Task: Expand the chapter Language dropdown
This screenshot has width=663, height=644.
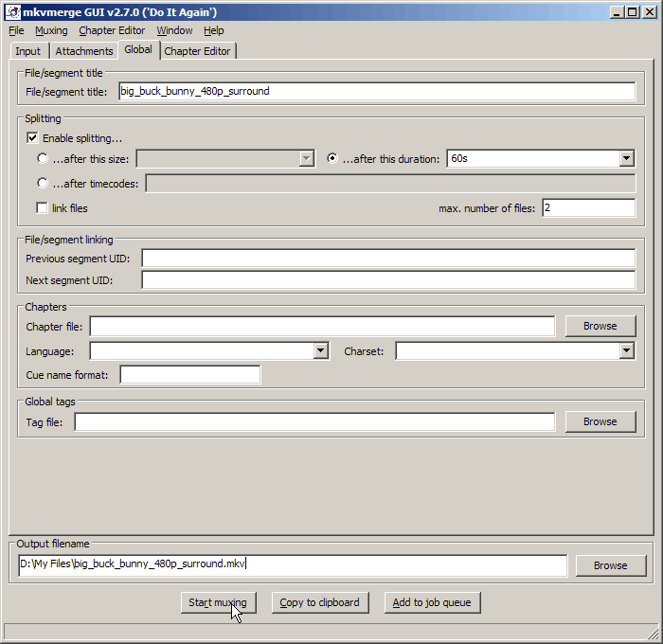Action: 321,350
